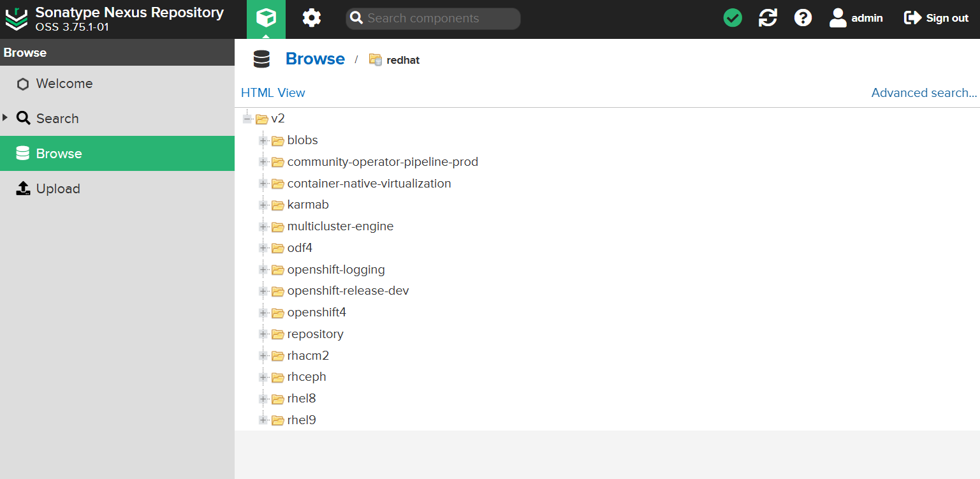Click the Sonatype Nexus logo icon
Screen dimensions: 980x479
17,19
